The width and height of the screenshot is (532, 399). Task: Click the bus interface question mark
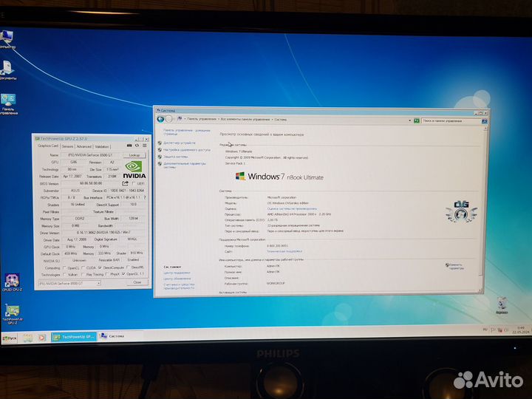tap(144, 197)
